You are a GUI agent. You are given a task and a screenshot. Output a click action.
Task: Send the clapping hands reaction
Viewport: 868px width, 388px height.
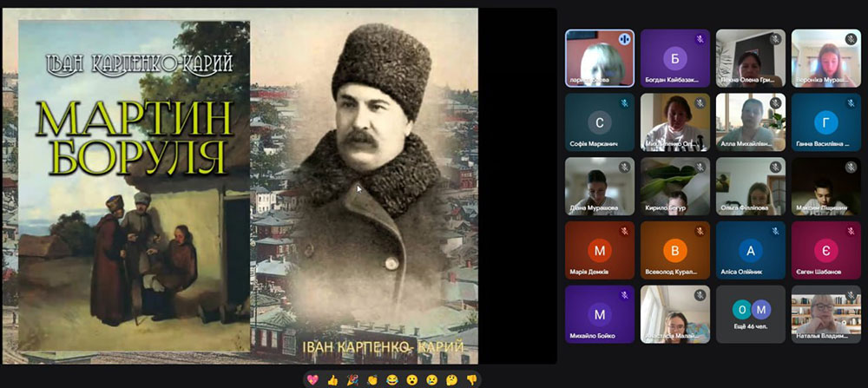[x=372, y=380]
